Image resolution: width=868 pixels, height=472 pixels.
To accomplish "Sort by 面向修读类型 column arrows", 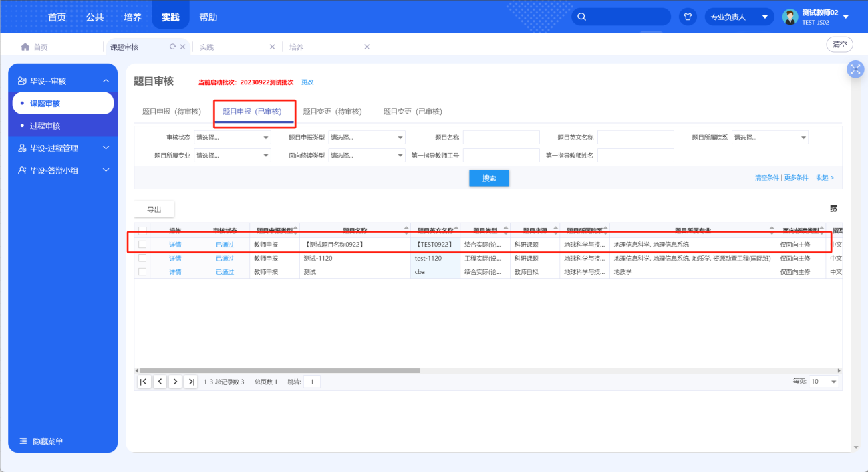I will pos(821,230).
